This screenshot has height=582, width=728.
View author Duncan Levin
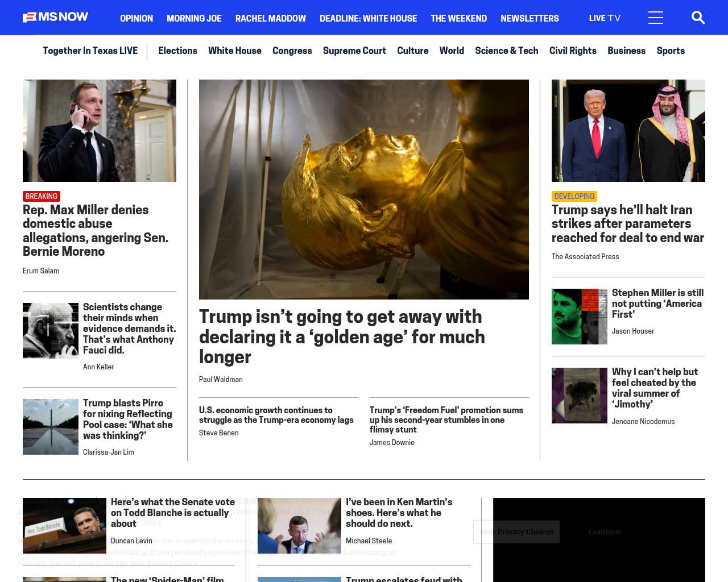[131, 541]
